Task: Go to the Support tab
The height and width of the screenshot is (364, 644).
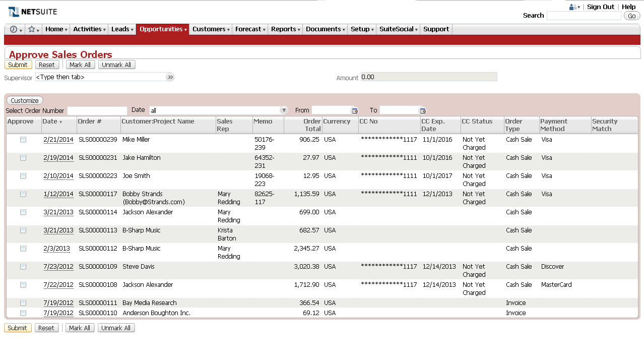Action: coord(436,29)
